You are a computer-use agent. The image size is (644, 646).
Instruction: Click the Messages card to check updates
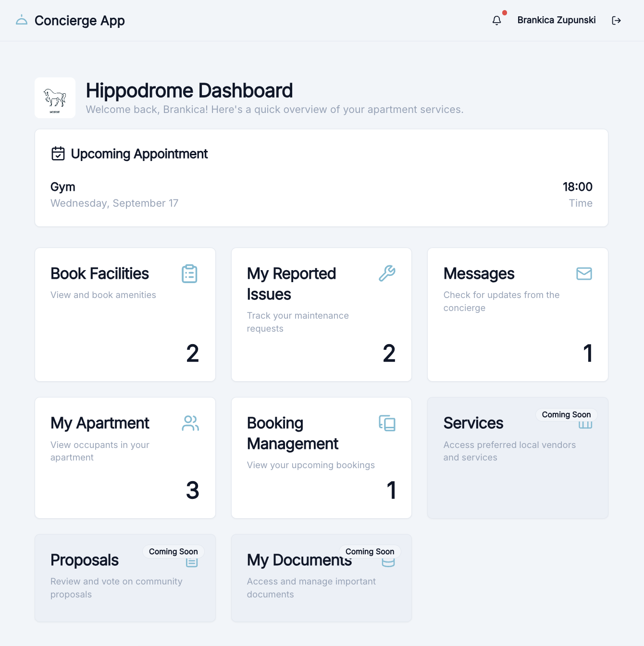pyautogui.click(x=518, y=314)
